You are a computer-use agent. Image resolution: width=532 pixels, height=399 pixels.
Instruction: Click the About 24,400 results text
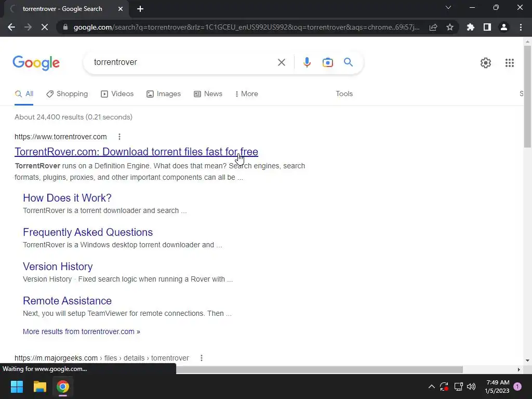73,117
